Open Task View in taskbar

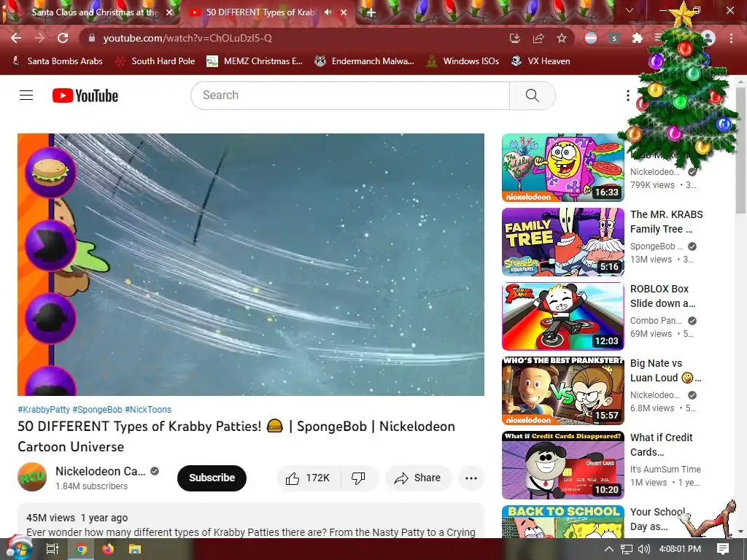pyautogui.click(x=52, y=549)
